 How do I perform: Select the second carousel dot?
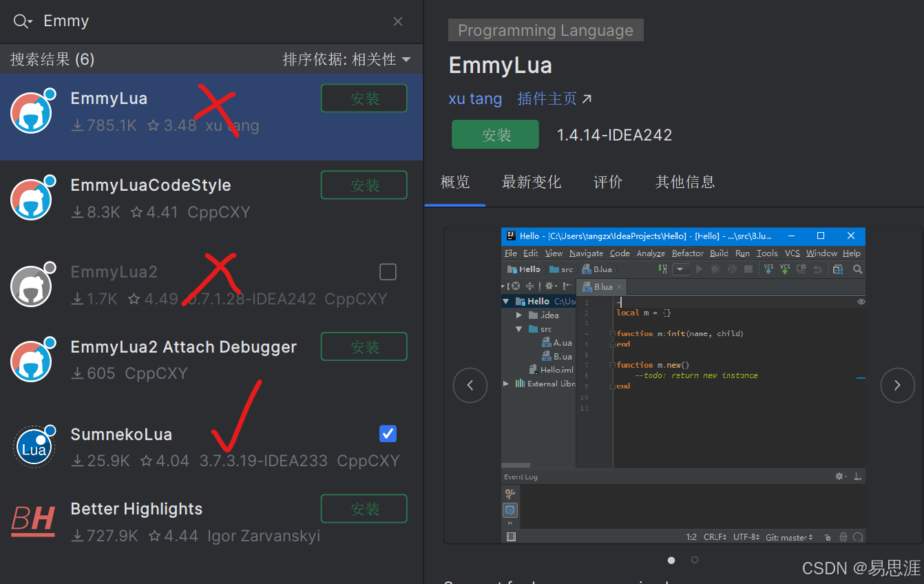tap(695, 561)
